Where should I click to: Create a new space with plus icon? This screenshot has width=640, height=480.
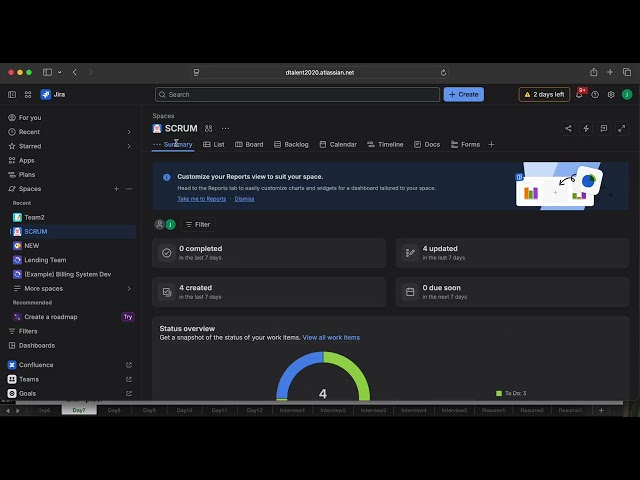coord(116,189)
